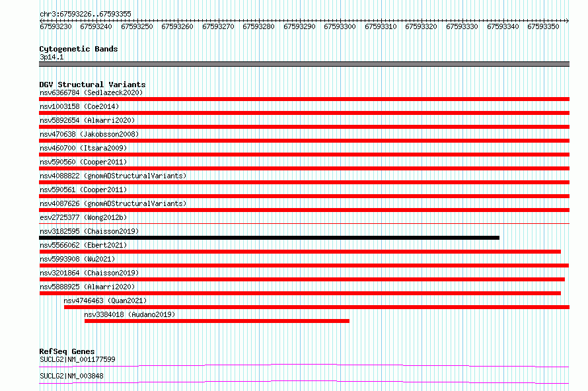The height and width of the screenshot is (391, 588).
Task: Open esv2725377 (Wong2012b) label
Action: [x=83, y=217]
